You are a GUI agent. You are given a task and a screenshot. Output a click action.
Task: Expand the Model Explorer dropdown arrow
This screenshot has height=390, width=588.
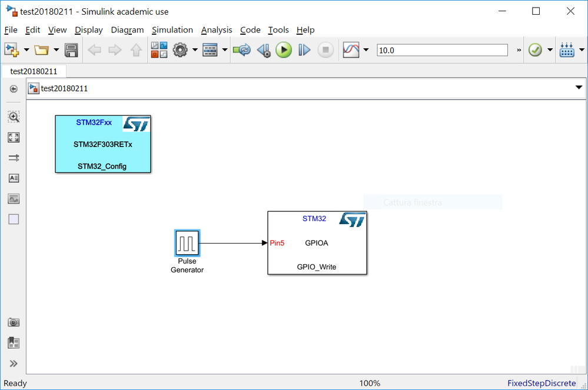point(225,50)
